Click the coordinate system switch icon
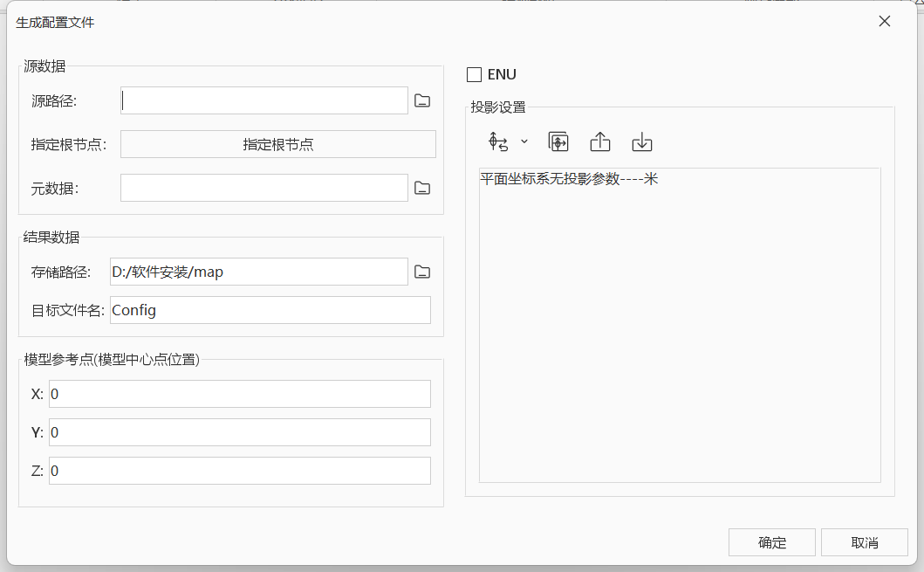Screen dimensions: 924x572 498,142
